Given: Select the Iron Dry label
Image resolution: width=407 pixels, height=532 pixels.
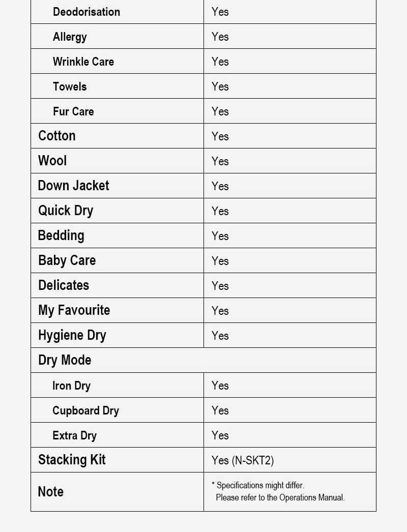Looking at the screenshot, I should tap(71, 386).
